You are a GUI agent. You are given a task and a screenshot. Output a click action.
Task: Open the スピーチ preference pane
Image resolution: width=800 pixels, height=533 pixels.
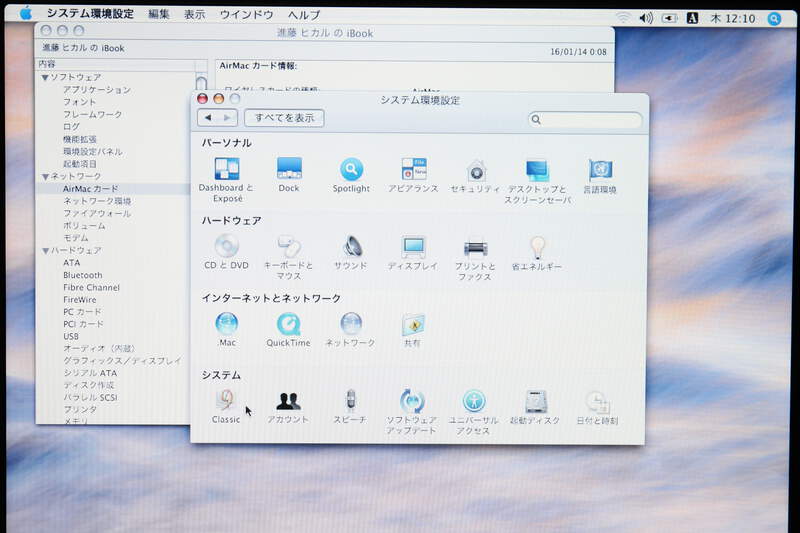[350, 407]
